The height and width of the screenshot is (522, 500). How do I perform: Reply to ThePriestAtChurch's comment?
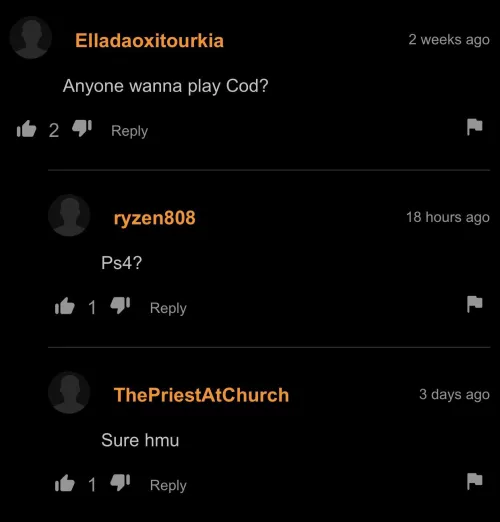168,486
